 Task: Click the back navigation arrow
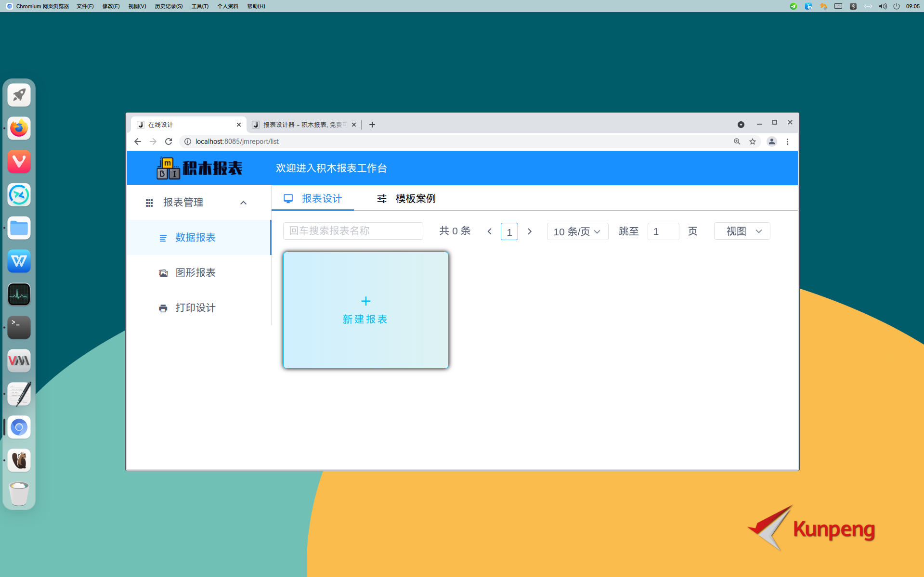[x=137, y=141]
